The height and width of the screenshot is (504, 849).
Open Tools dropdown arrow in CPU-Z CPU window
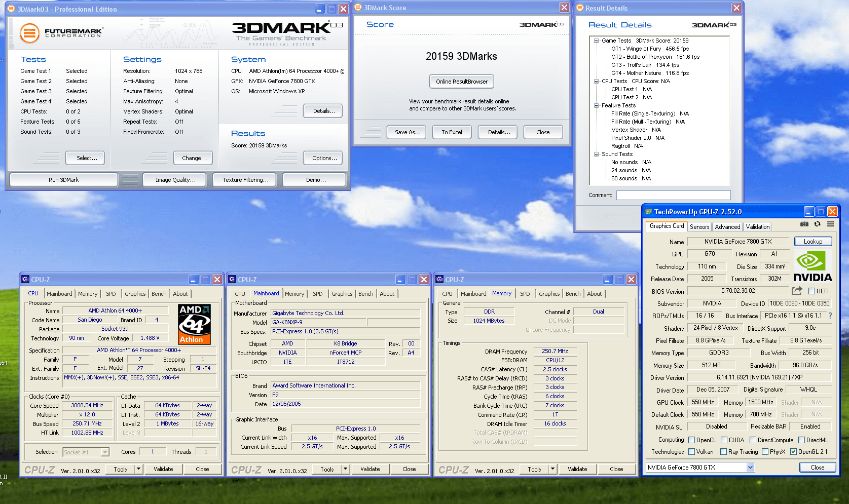click(x=138, y=469)
